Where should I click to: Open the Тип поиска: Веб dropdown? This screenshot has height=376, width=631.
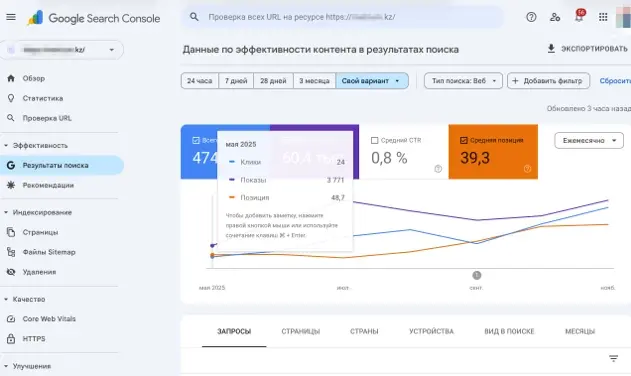[463, 81]
